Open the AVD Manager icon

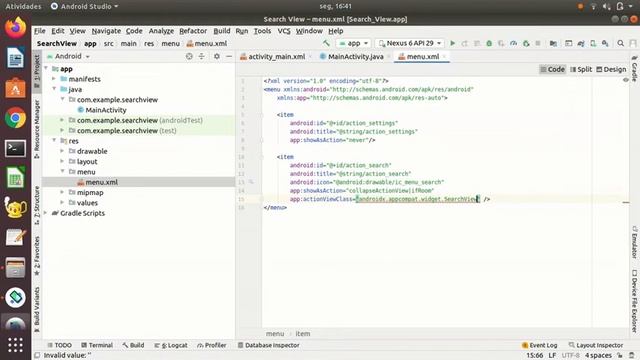(x=593, y=43)
